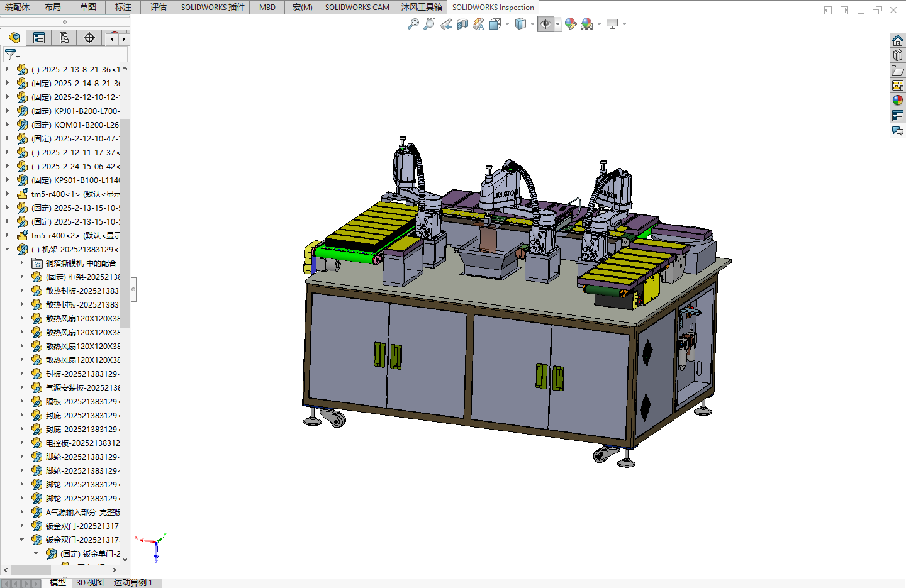906x588 pixels.
Task: Open the 运动算例 1 tab
Action: pyautogui.click(x=134, y=582)
